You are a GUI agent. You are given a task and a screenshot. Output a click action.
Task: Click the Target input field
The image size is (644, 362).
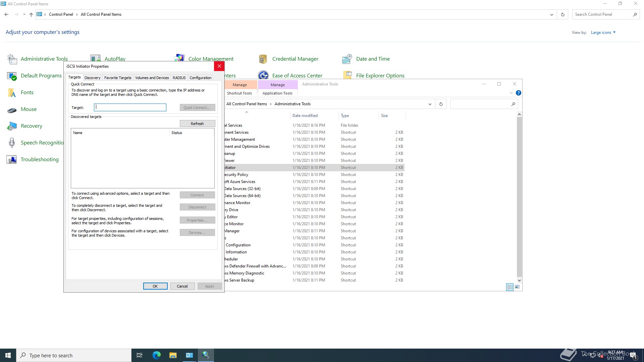(130, 107)
